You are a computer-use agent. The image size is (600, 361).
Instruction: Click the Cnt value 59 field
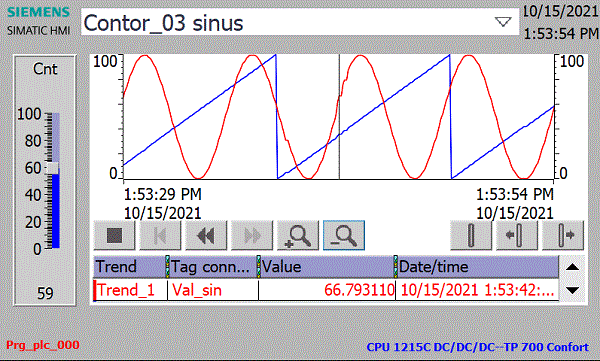click(x=45, y=293)
